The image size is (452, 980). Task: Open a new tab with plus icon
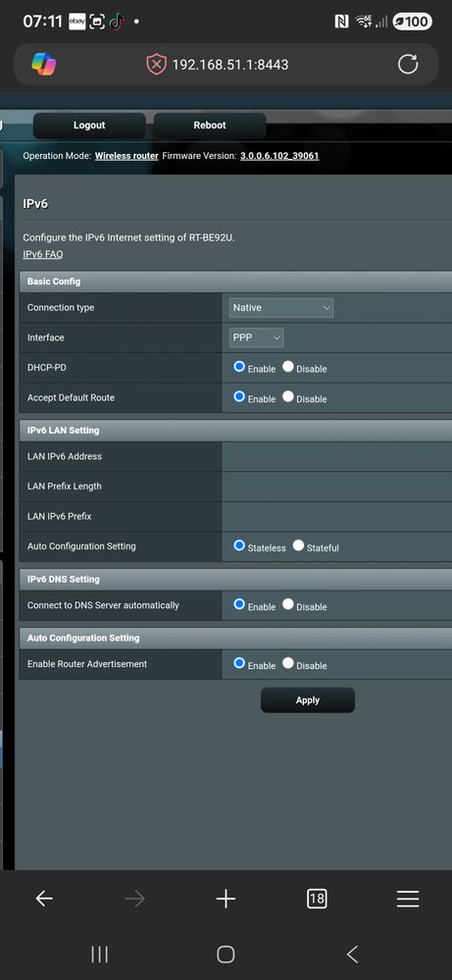point(226,899)
